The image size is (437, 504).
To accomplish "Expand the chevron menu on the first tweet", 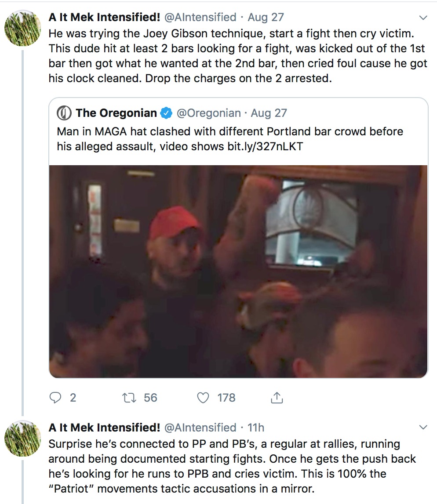I will tap(423, 18).
